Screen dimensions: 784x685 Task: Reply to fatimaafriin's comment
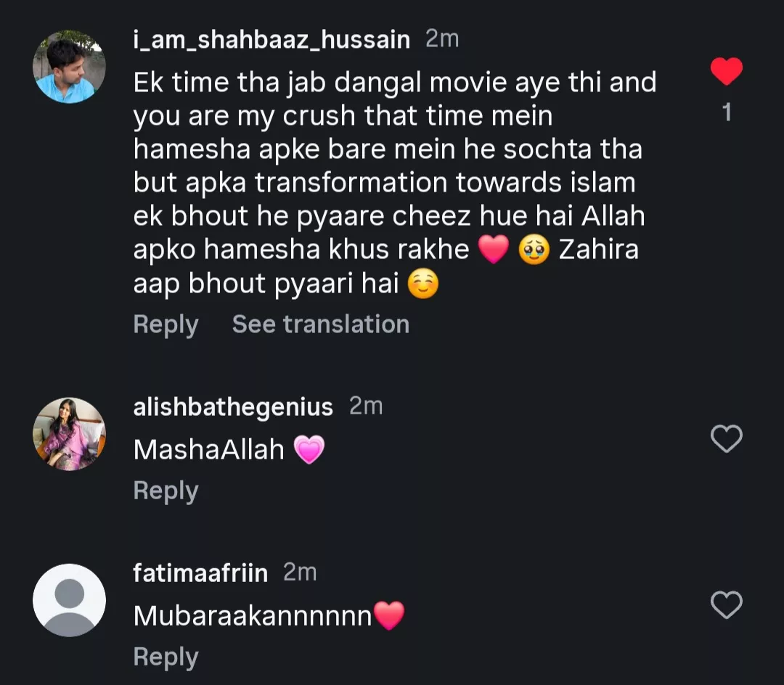click(166, 657)
